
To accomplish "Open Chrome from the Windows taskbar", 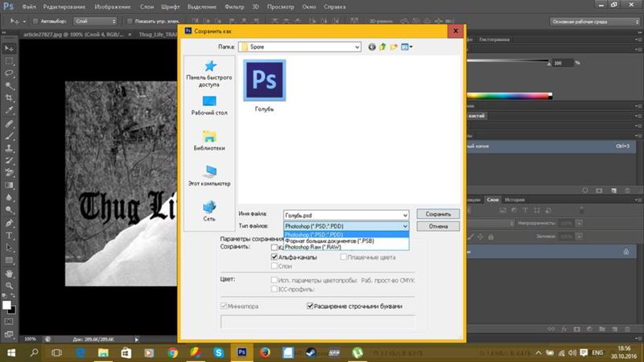I will (x=172, y=352).
